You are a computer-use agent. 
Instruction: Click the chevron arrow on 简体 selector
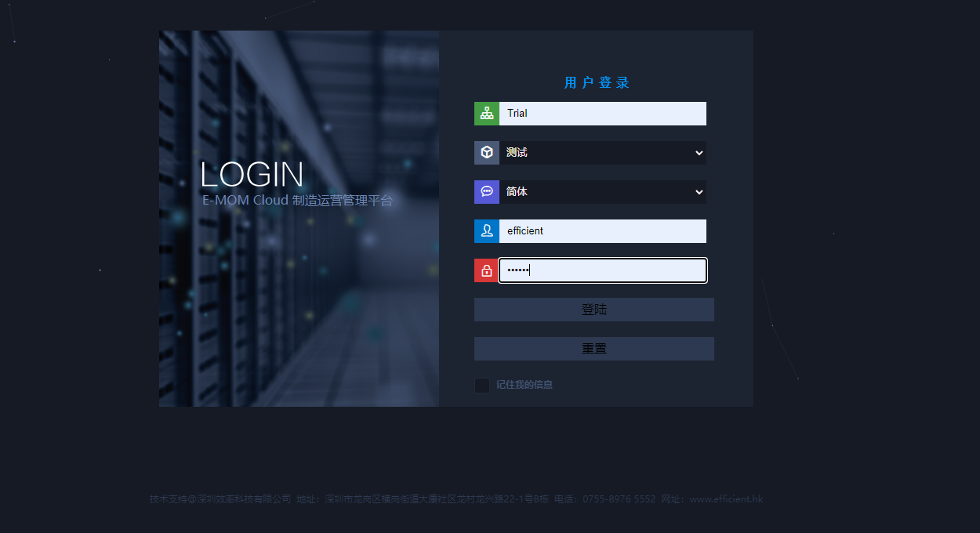699,192
